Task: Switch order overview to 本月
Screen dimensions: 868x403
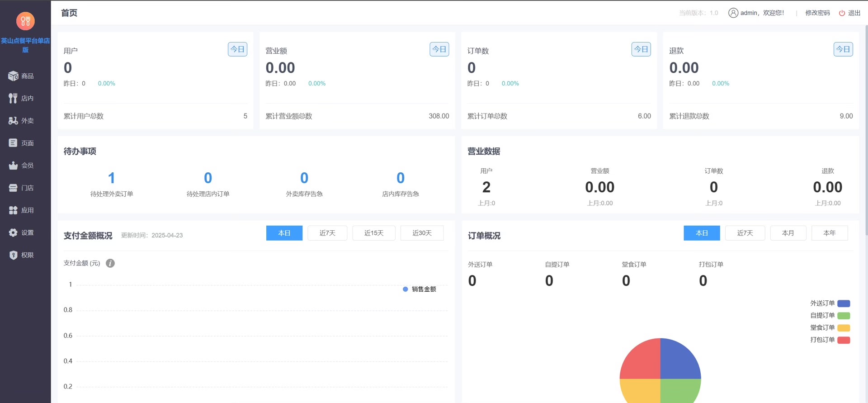Action: point(788,233)
